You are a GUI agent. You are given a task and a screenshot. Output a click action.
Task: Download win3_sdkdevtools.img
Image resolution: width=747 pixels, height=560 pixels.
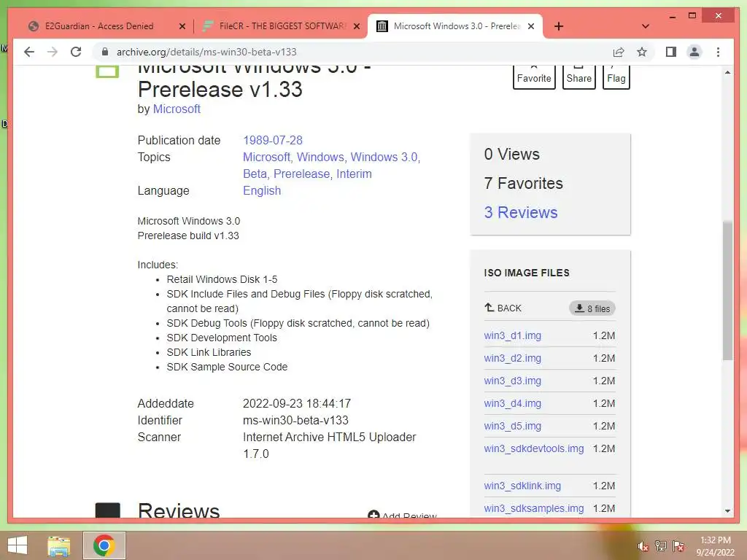point(533,448)
